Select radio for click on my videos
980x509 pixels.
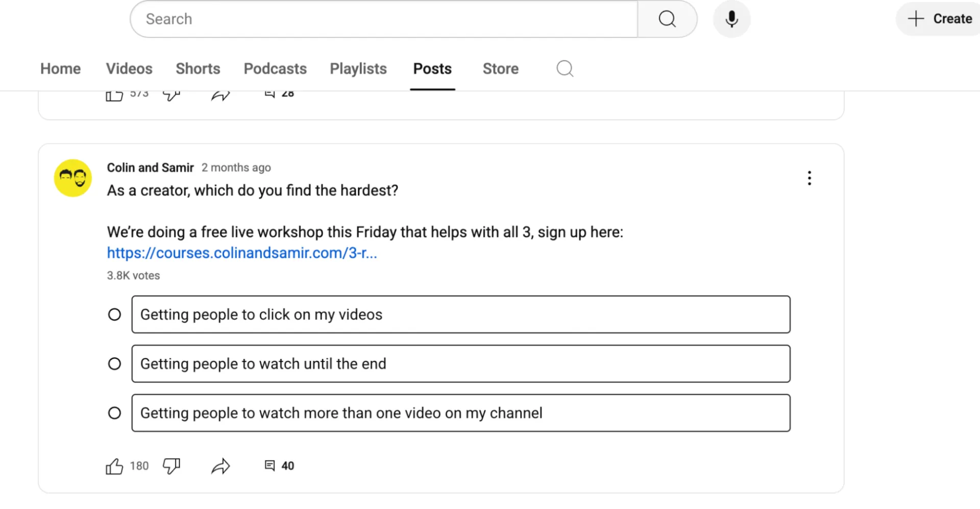point(114,314)
